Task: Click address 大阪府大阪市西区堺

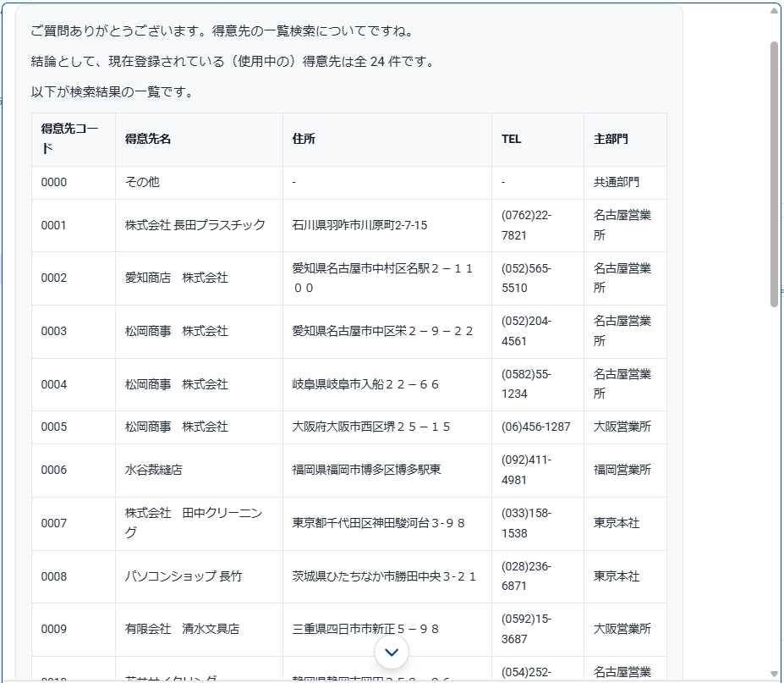Action: point(387,427)
